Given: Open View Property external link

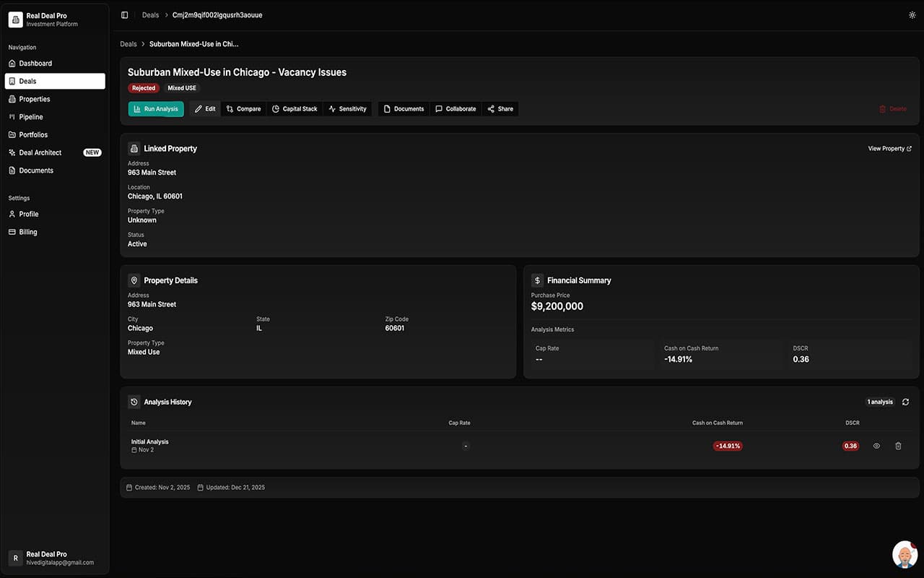Looking at the screenshot, I should tap(889, 149).
